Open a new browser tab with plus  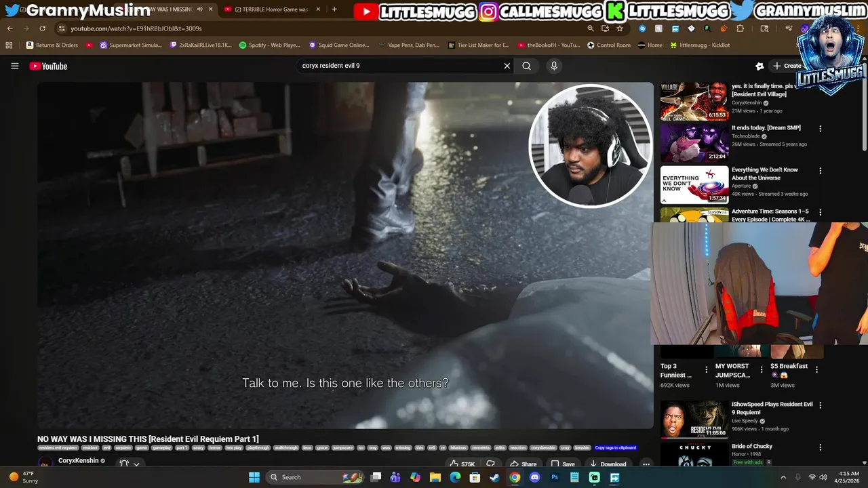click(334, 9)
